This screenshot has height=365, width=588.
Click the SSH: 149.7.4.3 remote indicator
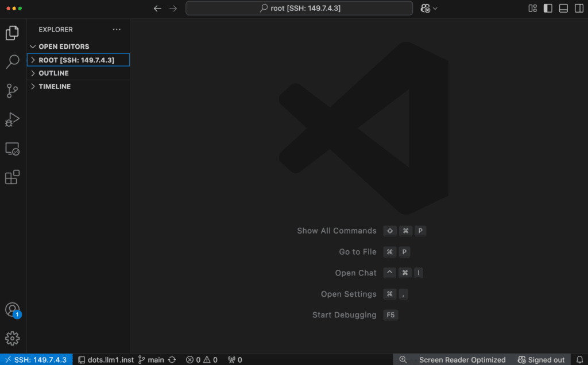click(x=36, y=360)
